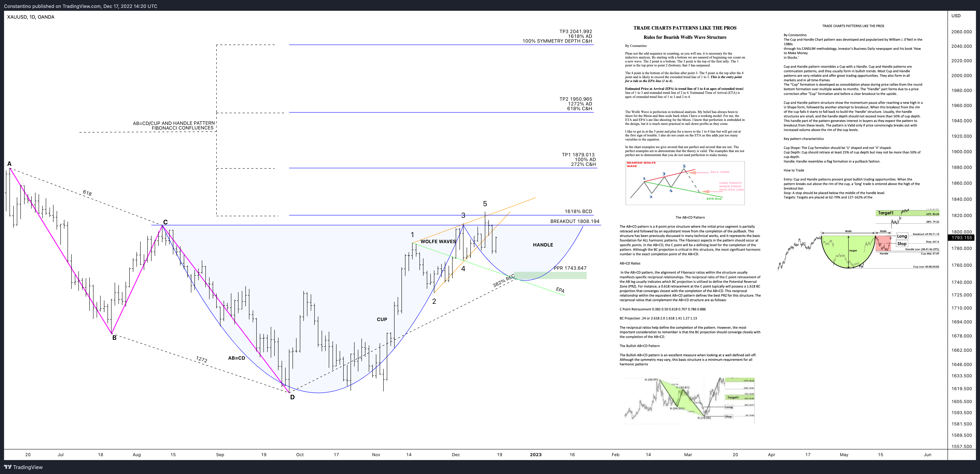This screenshot has height=474, width=980.
Task: Click the HANDLE annotation on the chart
Action: pos(543,245)
